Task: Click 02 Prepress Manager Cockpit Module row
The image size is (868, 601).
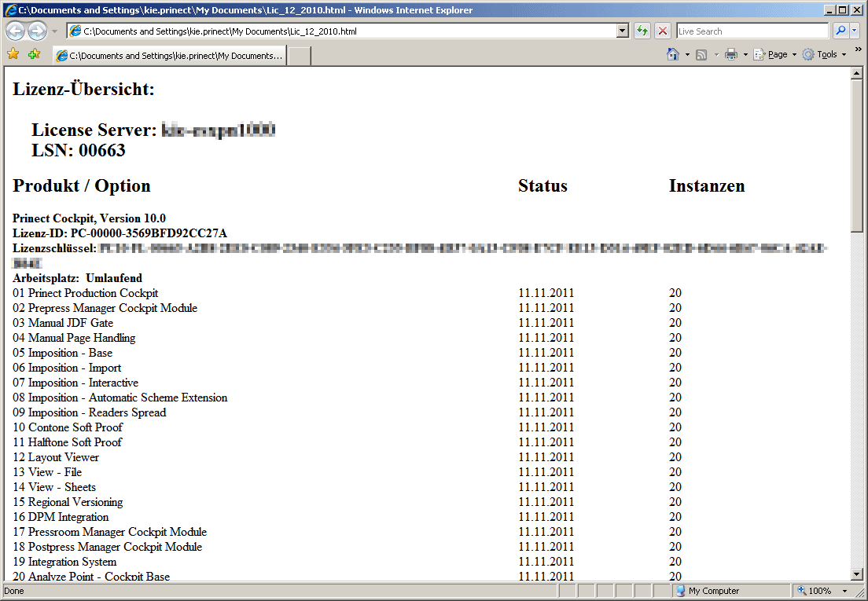Action: [x=105, y=307]
